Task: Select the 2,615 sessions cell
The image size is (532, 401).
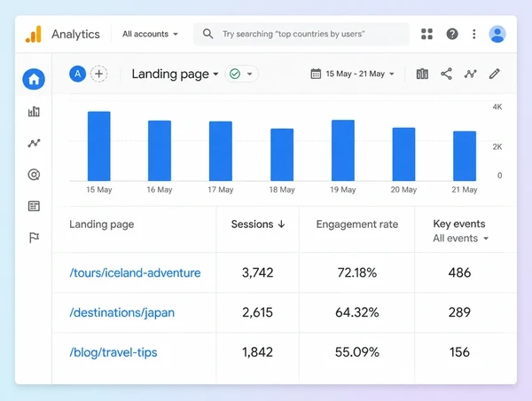Action: (257, 312)
